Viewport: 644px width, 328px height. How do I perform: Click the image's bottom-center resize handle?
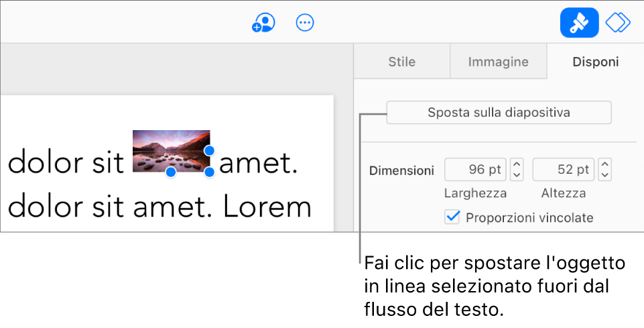171,172
